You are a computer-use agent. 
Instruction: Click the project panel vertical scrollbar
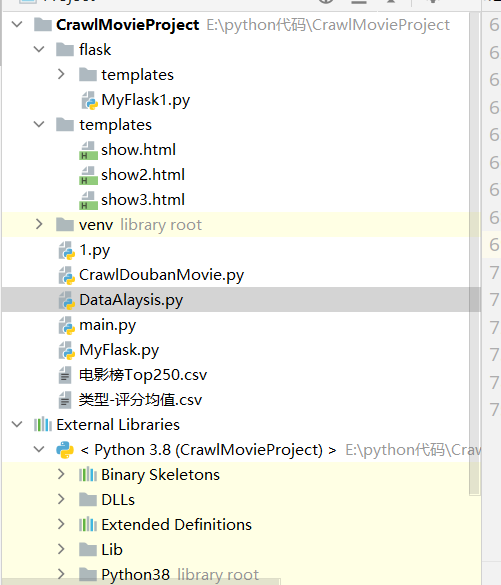tap(475, 254)
